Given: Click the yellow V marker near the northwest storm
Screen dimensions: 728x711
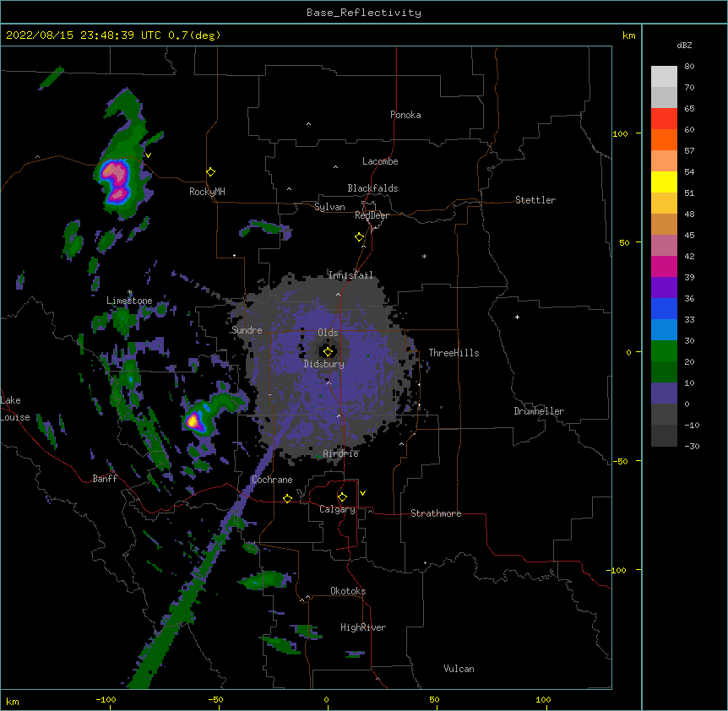Looking at the screenshot, I should 148,155.
